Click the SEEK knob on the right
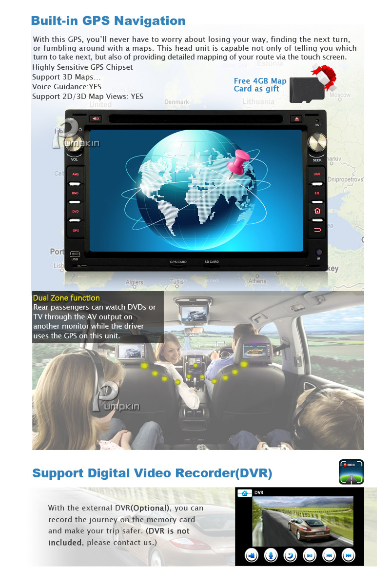 pyautogui.click(x=317, y=143)
